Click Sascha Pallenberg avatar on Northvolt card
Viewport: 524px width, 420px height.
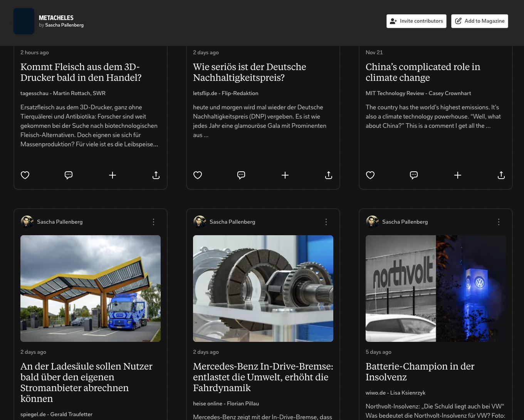coord(372,222)
